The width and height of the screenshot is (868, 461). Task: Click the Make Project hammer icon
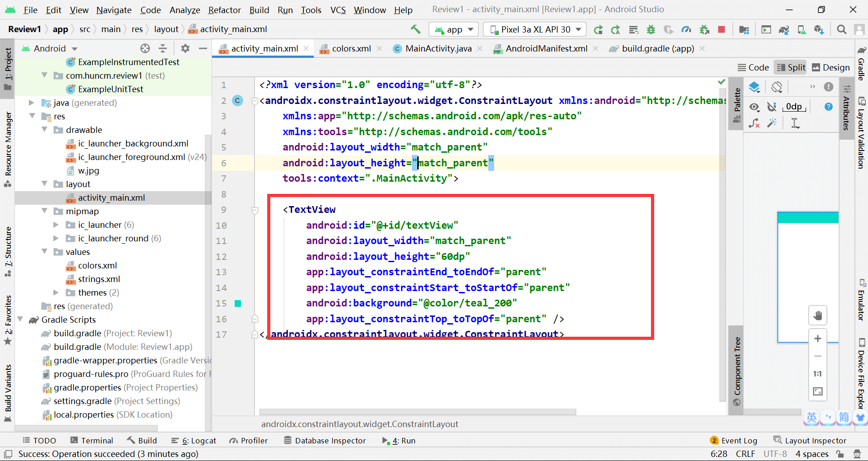(x=415, y=29)
